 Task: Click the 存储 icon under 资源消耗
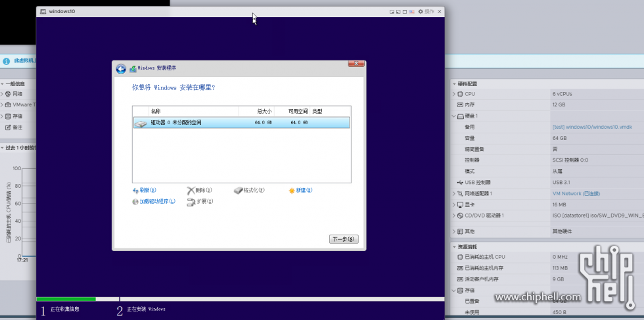[460, 291]
